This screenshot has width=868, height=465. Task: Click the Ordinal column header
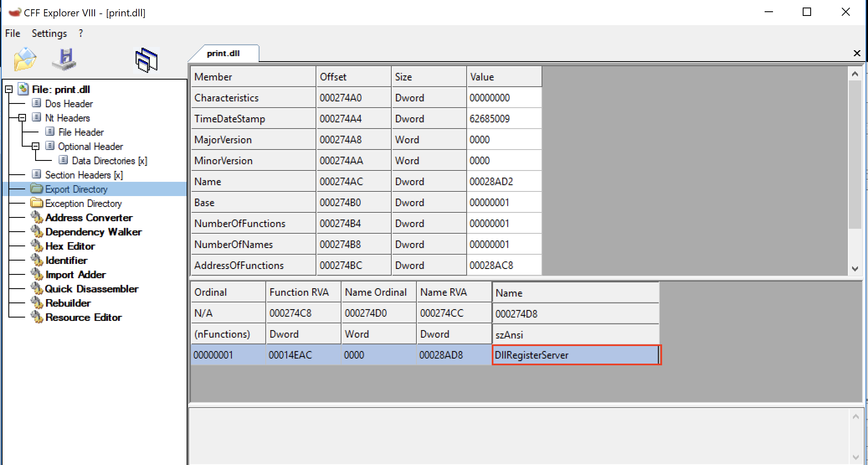[228, 292]
